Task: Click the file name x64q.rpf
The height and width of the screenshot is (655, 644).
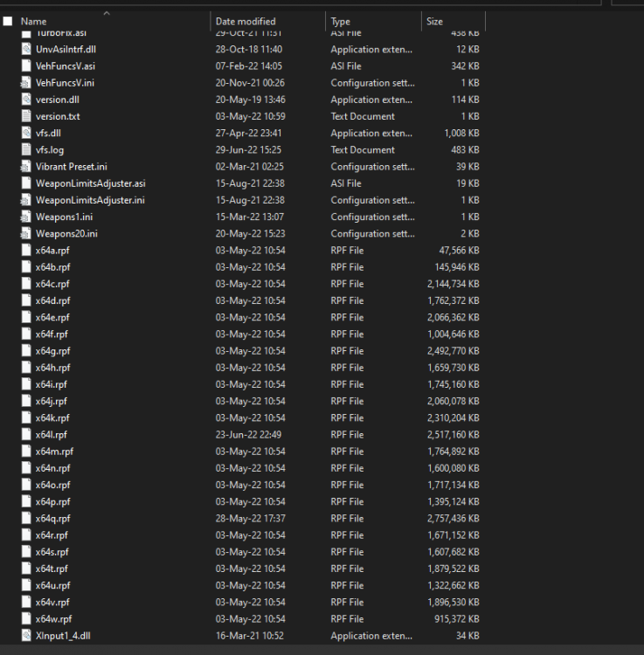Action: pyautogui.click(x=52, y=519)
